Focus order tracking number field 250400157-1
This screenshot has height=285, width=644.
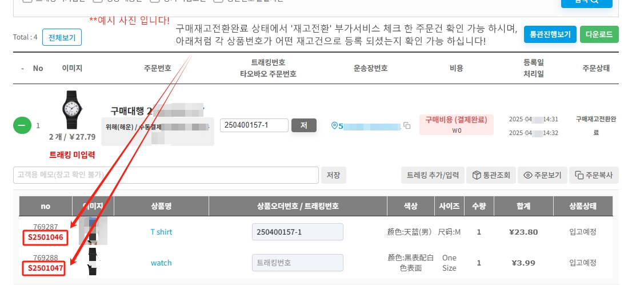[x=254, y=125]
